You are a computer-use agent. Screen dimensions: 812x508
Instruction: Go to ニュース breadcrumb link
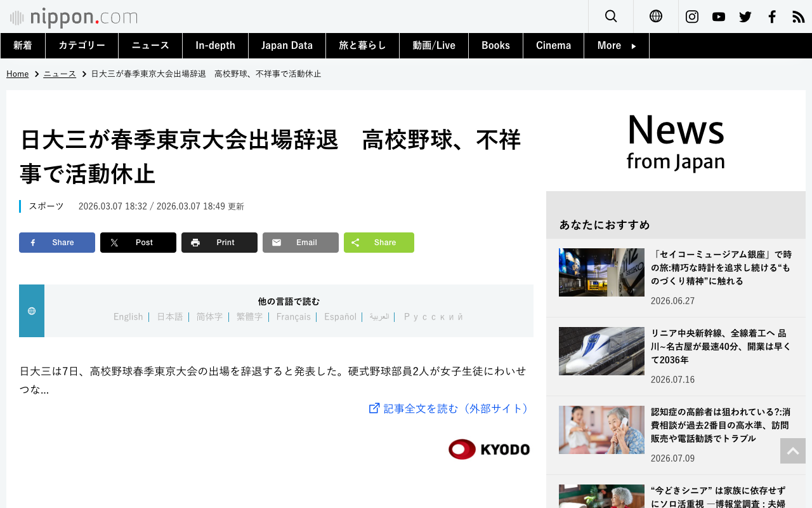click(60, 74)
